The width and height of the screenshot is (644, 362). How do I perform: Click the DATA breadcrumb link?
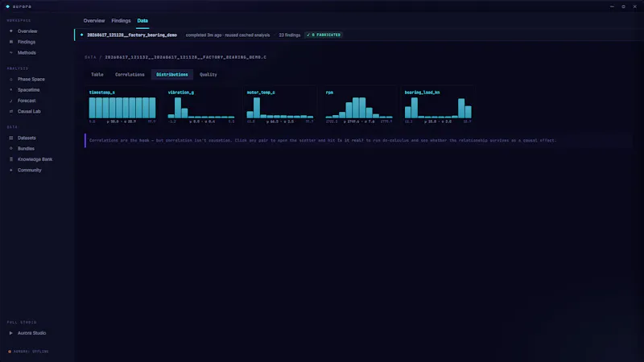pos(90,57)
